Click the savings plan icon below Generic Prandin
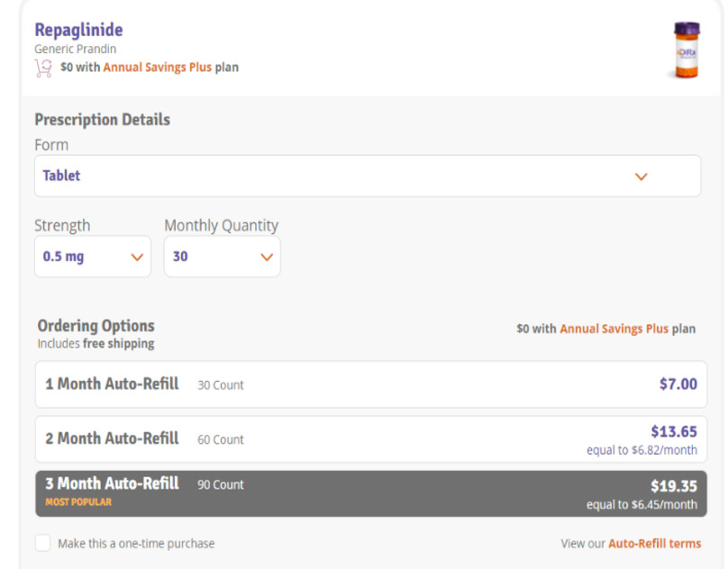This screenshot has height=569, width=728. [42, 68]
